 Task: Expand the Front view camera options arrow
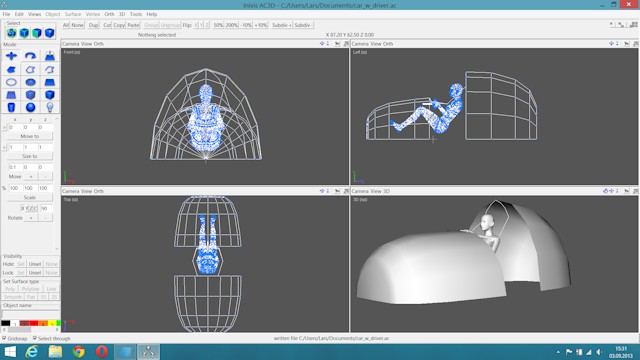click(x=328, y=43)
